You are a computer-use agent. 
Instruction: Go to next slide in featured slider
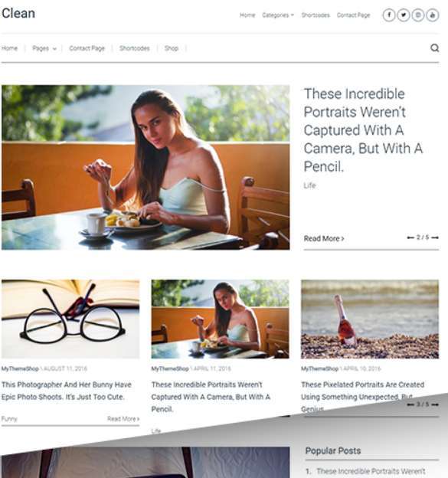pos(435,237)
